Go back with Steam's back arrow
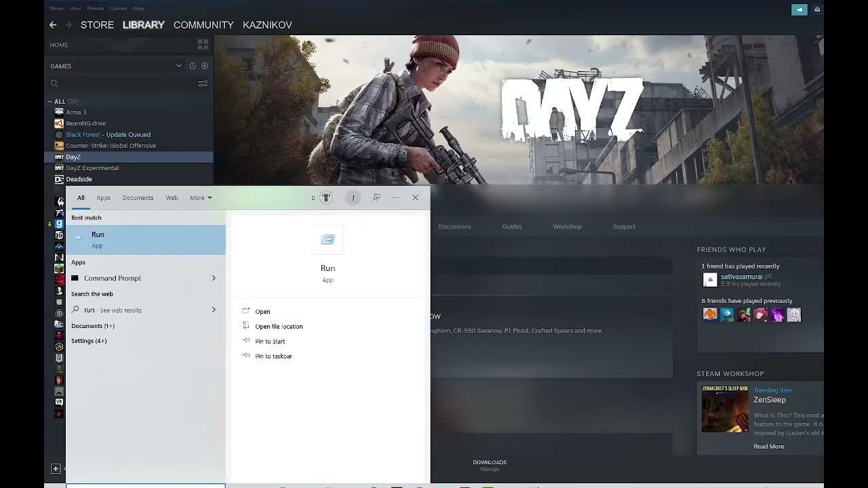 (x=53, y=25)
